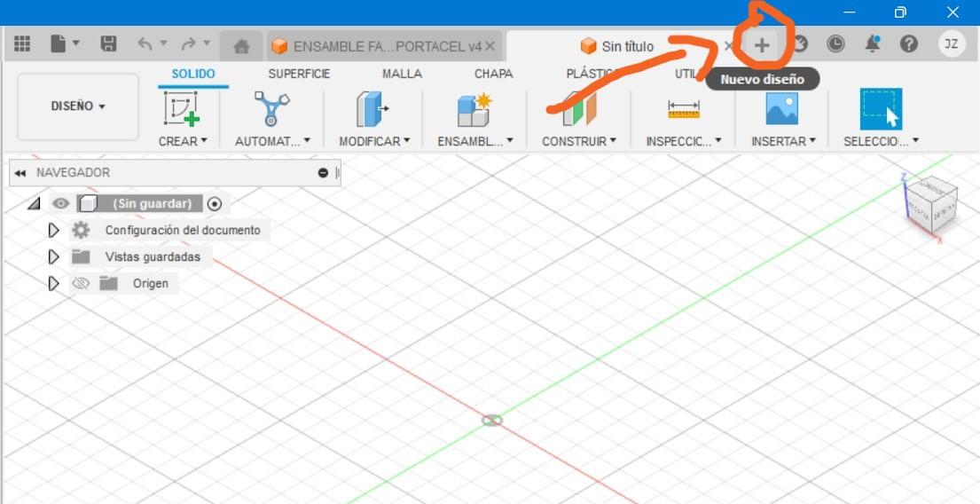980x504 pixels.
Task: Select the Sin título document tab
Action: (x=617, y=46)
